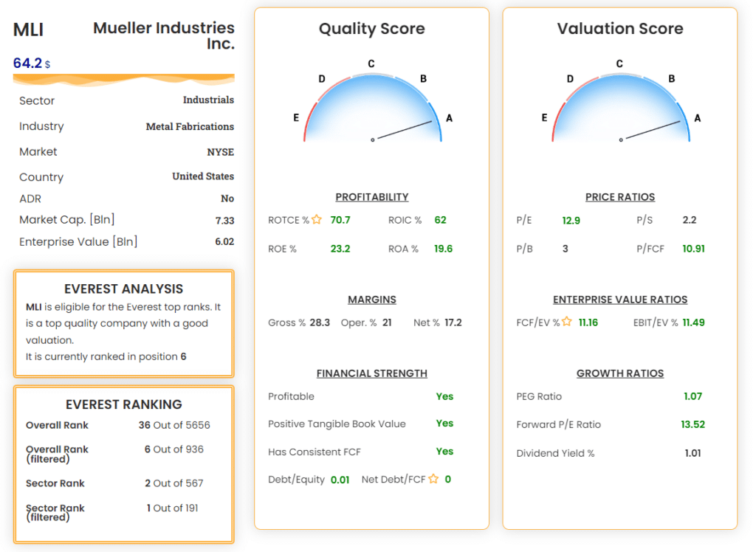This screenshot has width=756, height=552.
Task: Click the Enterprise Value figure 6.02
Action: click(x=224, y=241)
